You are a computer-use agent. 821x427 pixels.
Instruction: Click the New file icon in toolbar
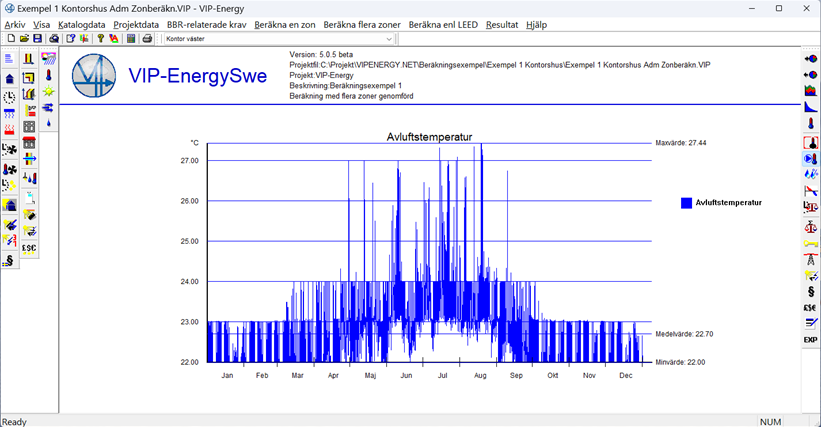(x=10, y=39)
